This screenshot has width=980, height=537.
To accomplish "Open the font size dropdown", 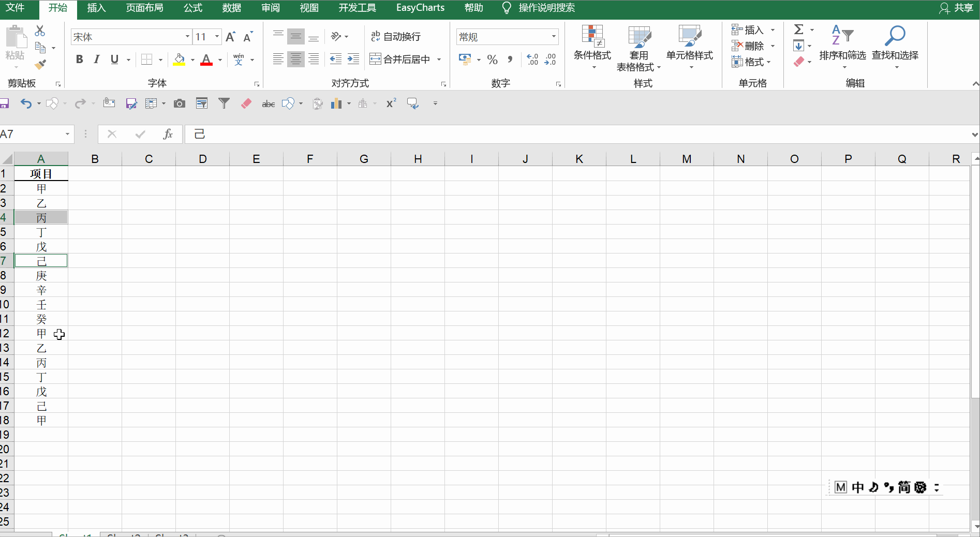I will (x=217, y=37).
